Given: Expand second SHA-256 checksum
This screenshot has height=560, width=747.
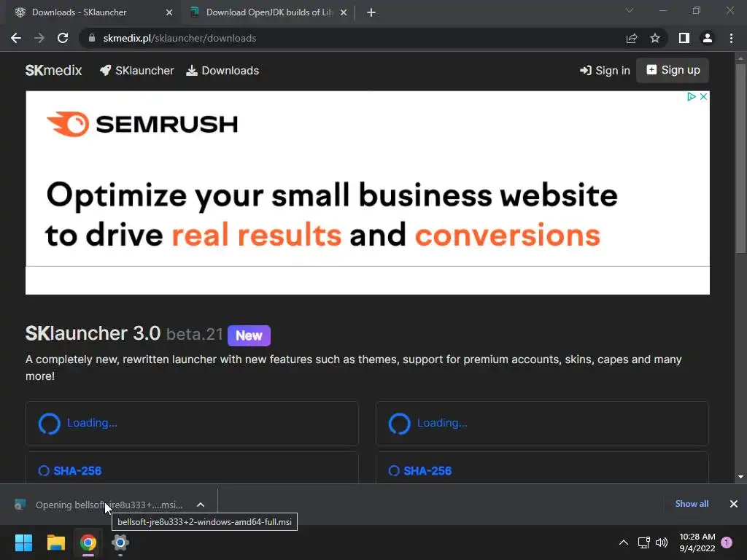Looking at the screenshot, I should [x=420, y=471].
